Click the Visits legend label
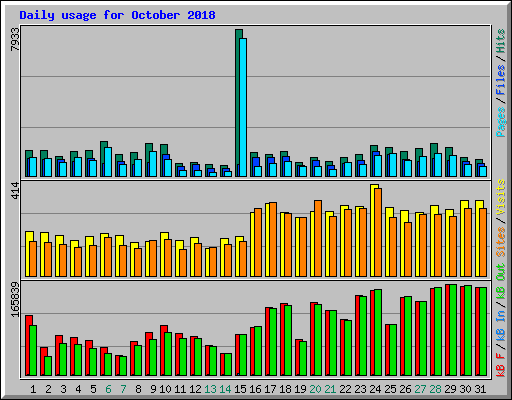This screenshot has width=512, height=400. click(x=501, y=197)
